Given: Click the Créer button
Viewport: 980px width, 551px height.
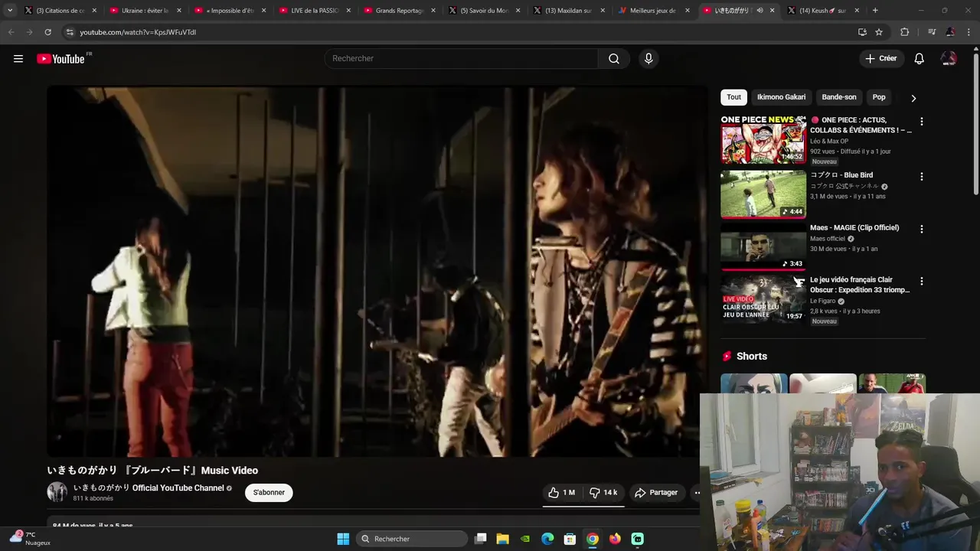Looking at the screenshot, I should [x=880, y=59].
